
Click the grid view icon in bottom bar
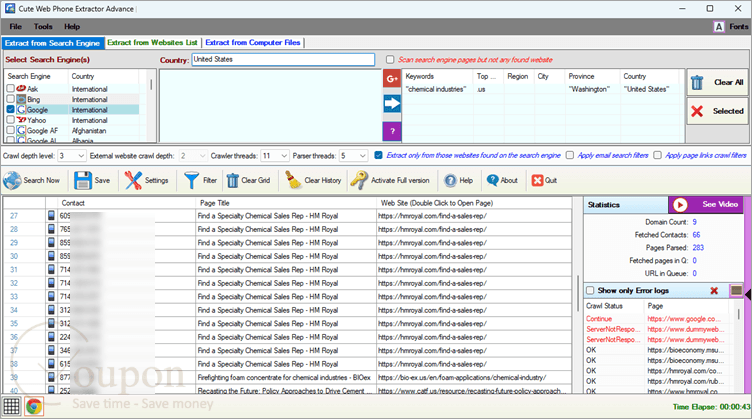click(12, 407)
